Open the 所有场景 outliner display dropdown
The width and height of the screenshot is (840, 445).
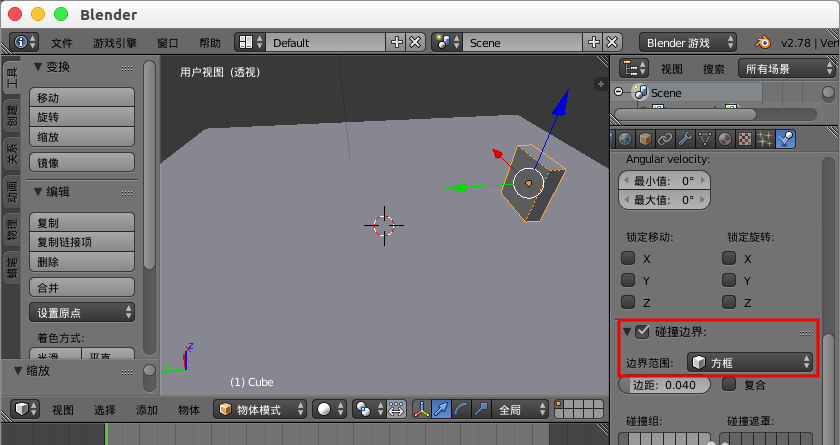coord(786,69)
